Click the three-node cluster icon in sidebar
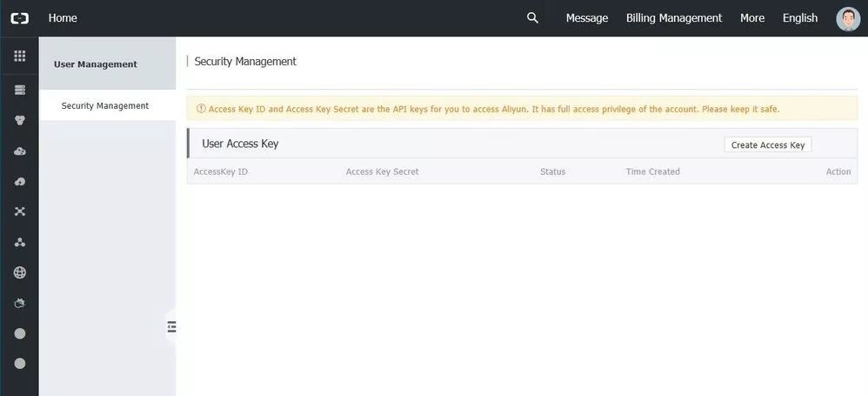The height and width of the screenshot is (396, 868). pyautogui.click(x=19, y=242)
